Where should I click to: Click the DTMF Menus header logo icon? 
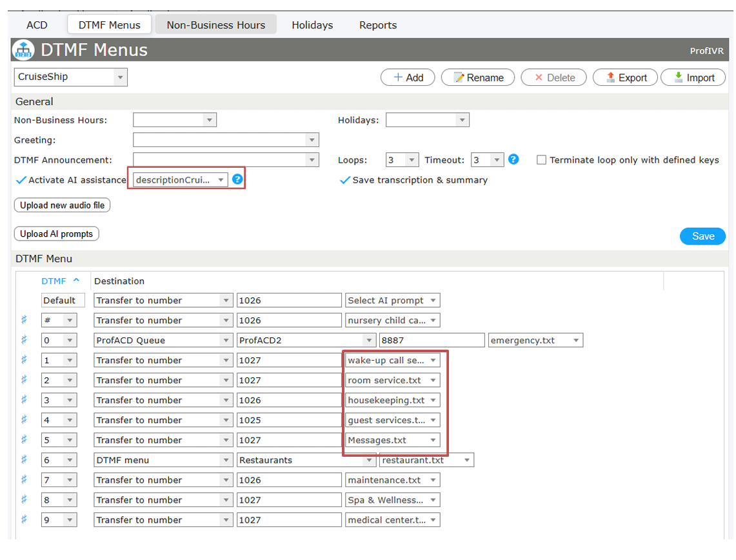coord(23,50)
